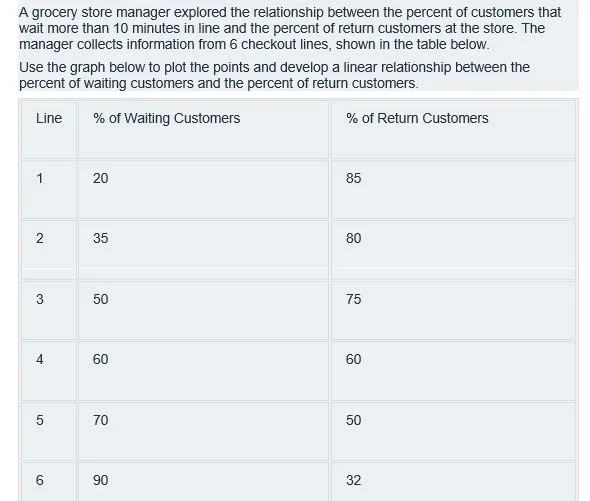Screen dimensions: 590x501
Task: Click waiting value 50 in line 3
Action: tap(100, 299)
